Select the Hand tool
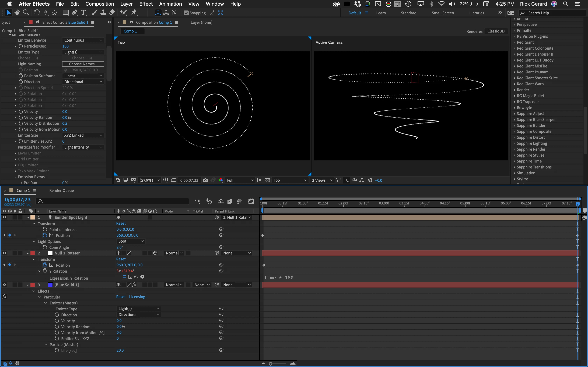The height and width of the screenshot is (367, 588). point(17,13)
